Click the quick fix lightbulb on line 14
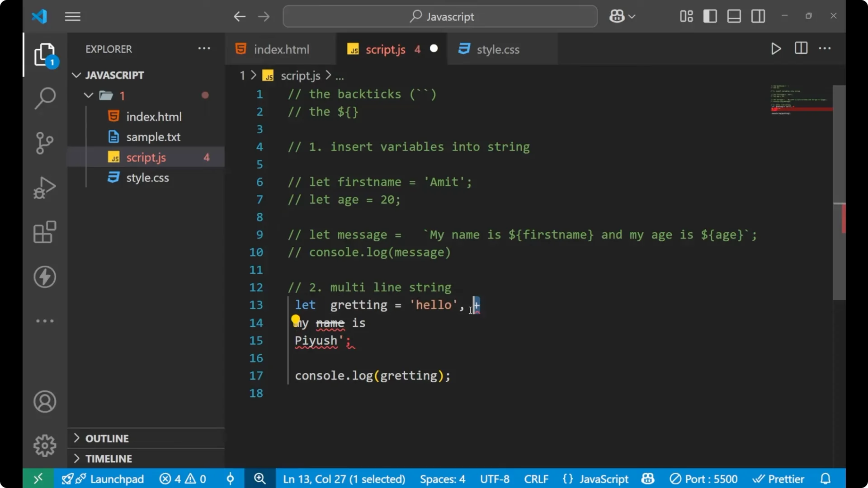 (296, 319)
